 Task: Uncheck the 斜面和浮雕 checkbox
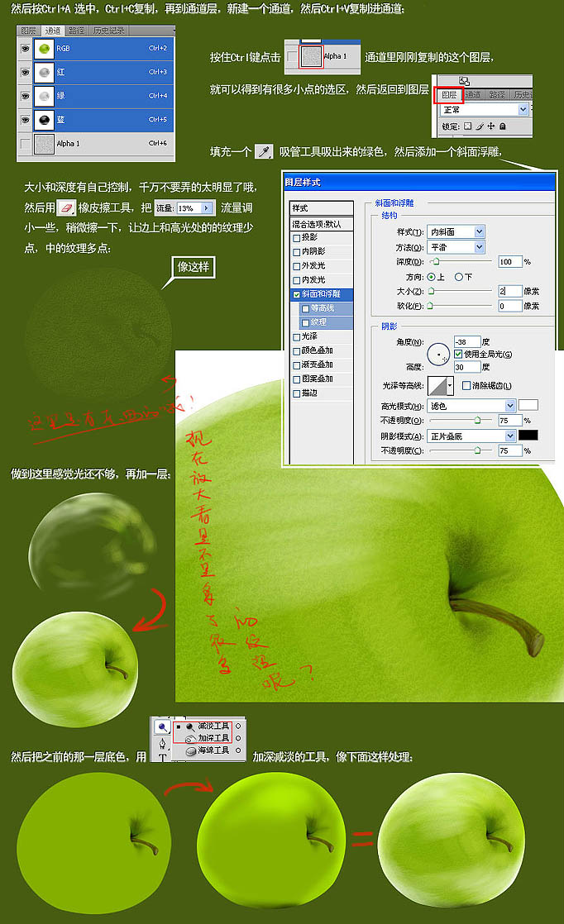tap(296, 294)
